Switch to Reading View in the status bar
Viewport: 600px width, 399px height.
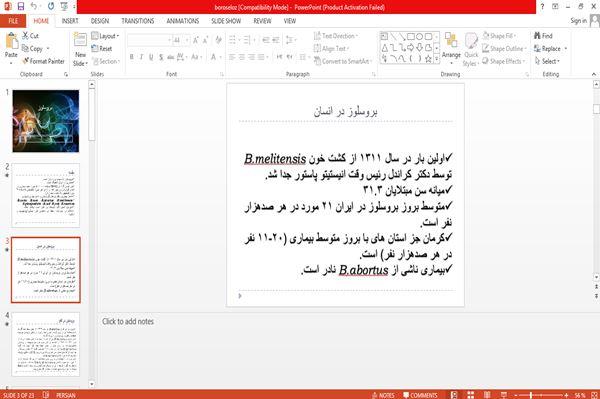coord(487,395)
